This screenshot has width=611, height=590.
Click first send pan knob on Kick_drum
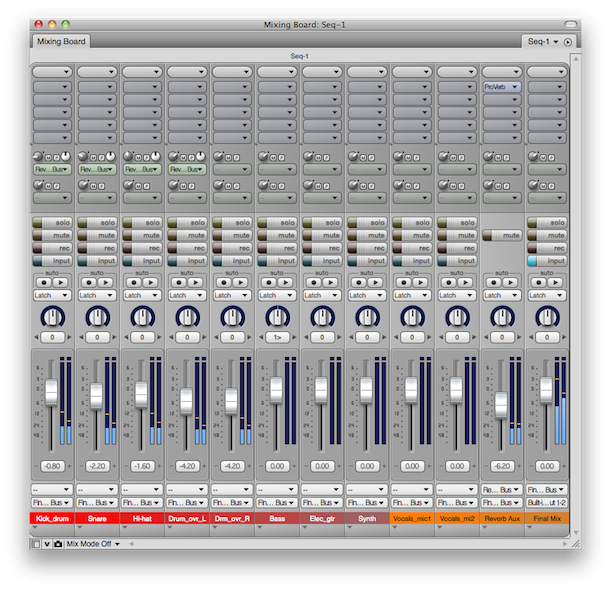tap(66, 157)
